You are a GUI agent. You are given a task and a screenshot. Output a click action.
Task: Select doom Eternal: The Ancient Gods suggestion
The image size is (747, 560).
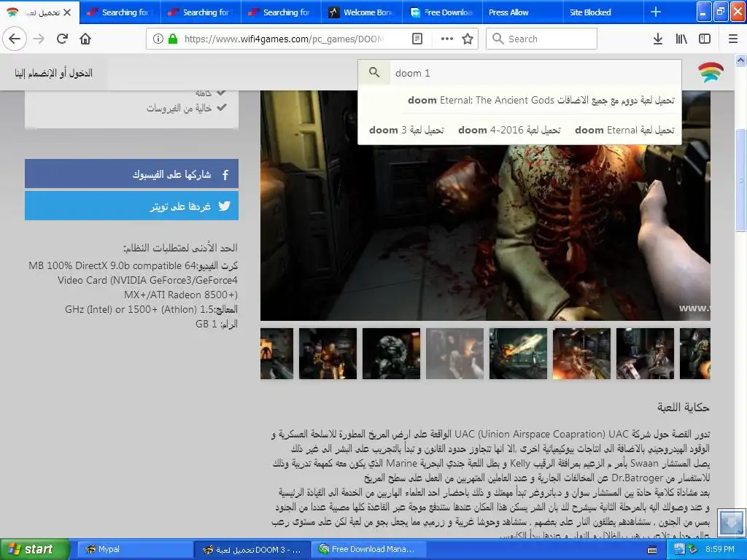click(541, 100)
